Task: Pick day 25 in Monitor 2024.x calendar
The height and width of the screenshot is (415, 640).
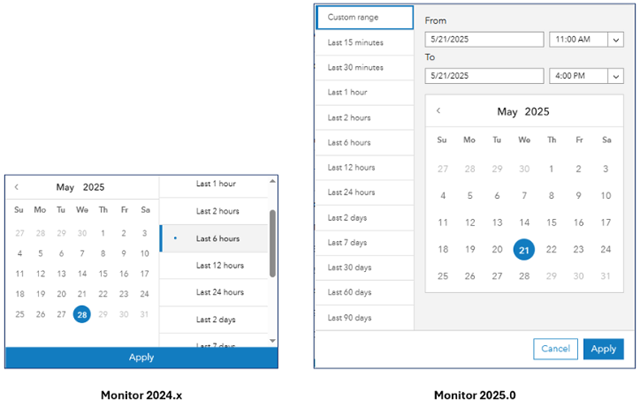Action: [x=20, y=315]
